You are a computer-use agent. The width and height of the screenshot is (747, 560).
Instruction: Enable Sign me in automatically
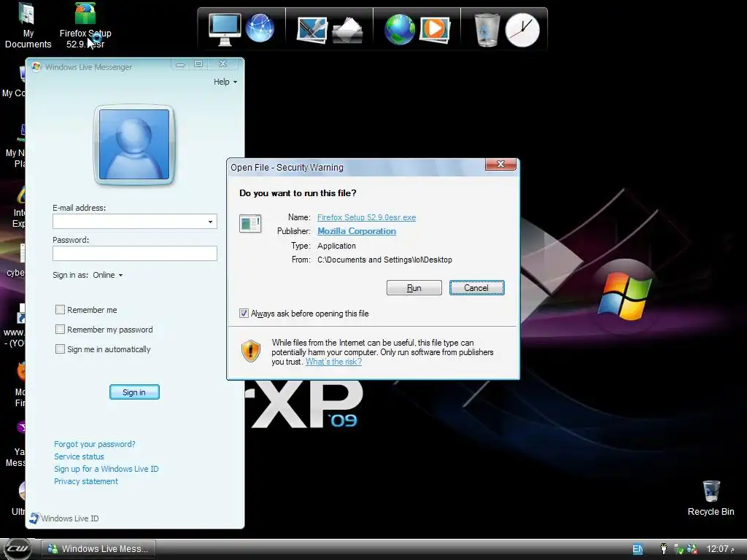tap(60, 349)
